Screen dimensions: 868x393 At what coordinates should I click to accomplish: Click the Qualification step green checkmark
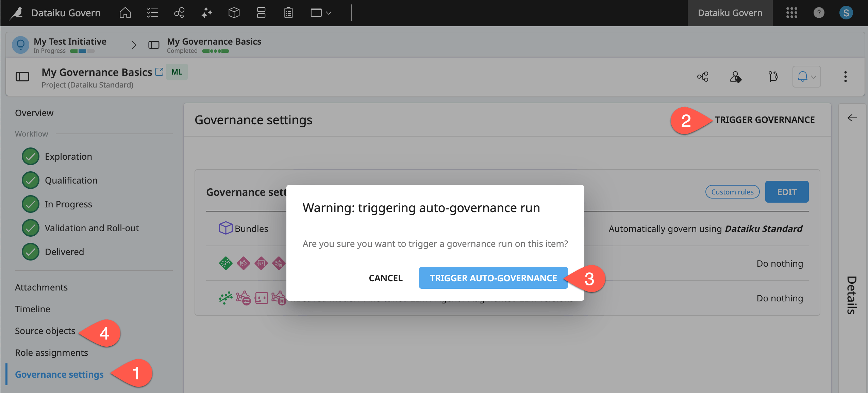[x=31, y=180]
